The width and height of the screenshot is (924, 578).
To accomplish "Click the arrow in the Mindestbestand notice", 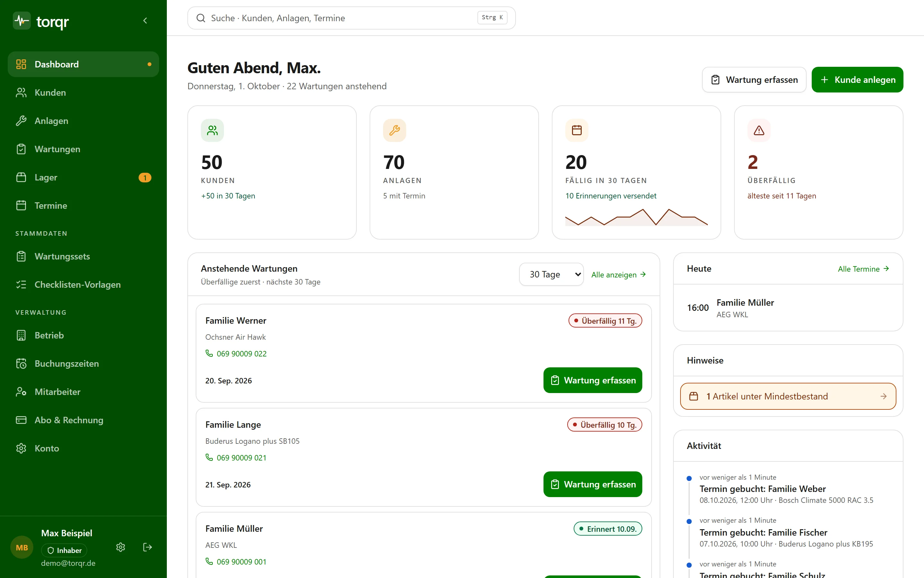I will (884, 396).
